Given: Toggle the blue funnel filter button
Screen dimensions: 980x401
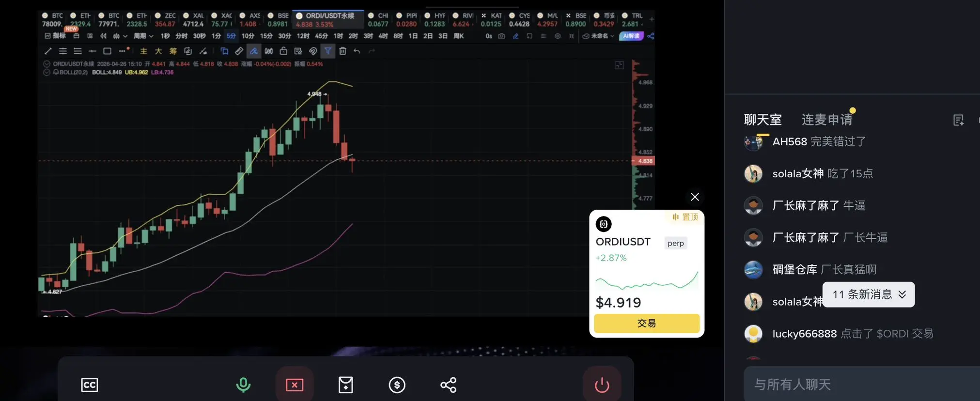Looking at the screenshot, I should click(x=328, y=51).
